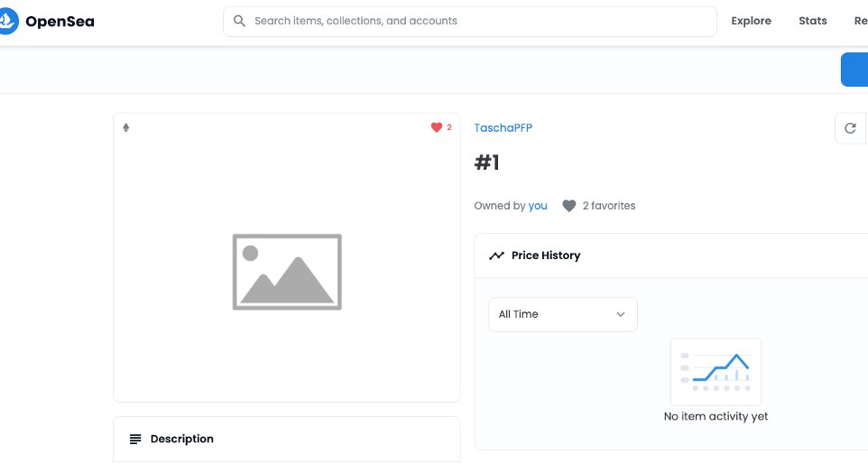Click the blue button at top right
The width and height of the screenshot is (868, 464).
854,70
